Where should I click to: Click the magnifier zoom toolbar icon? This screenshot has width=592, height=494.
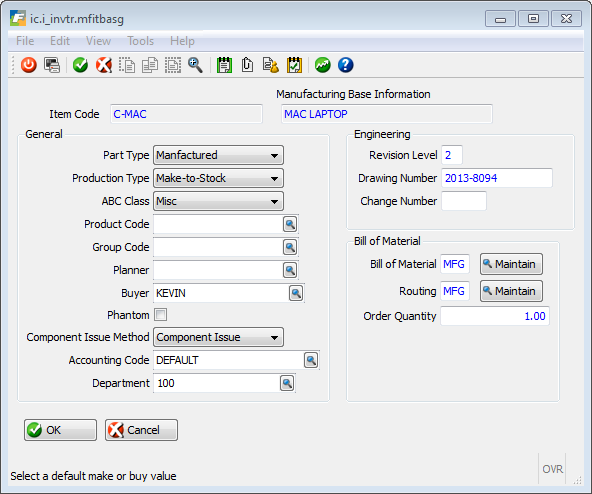[196, 65]
